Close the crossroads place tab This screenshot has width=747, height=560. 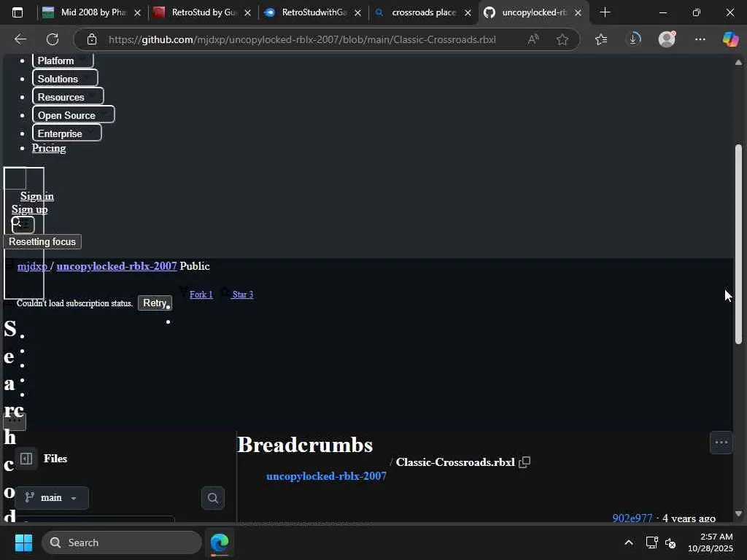(x=468, y=13)
